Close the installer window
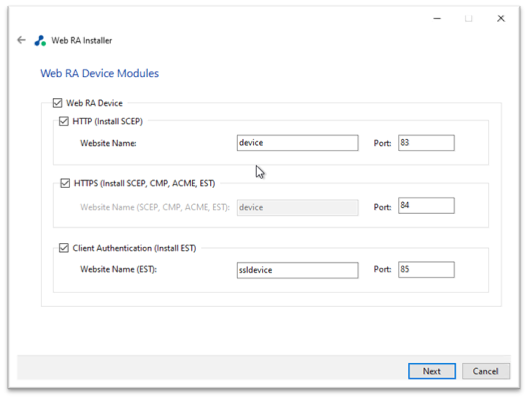 tap(501, 19)
